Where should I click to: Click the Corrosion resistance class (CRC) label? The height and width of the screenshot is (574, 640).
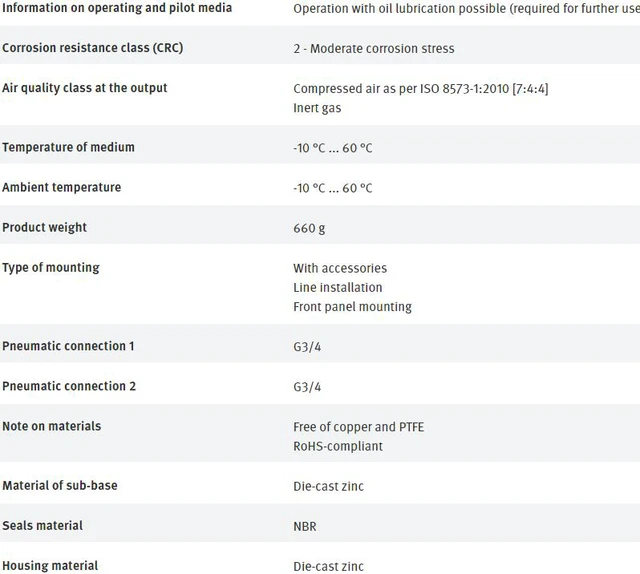93,48
